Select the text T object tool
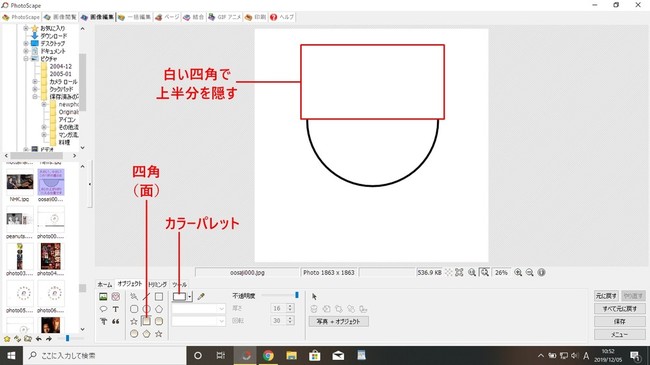Viewport: 650px width, 365px height. click(116, 309)
